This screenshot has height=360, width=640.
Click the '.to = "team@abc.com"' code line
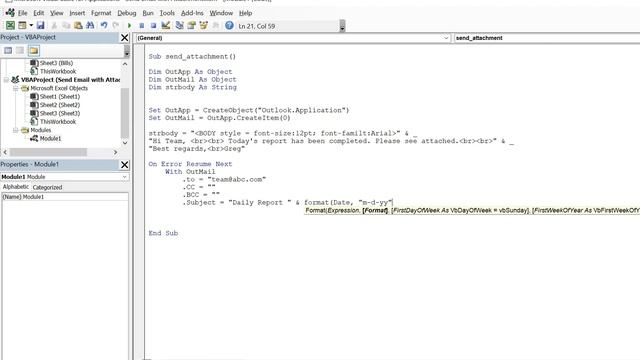tap(224, 179)
